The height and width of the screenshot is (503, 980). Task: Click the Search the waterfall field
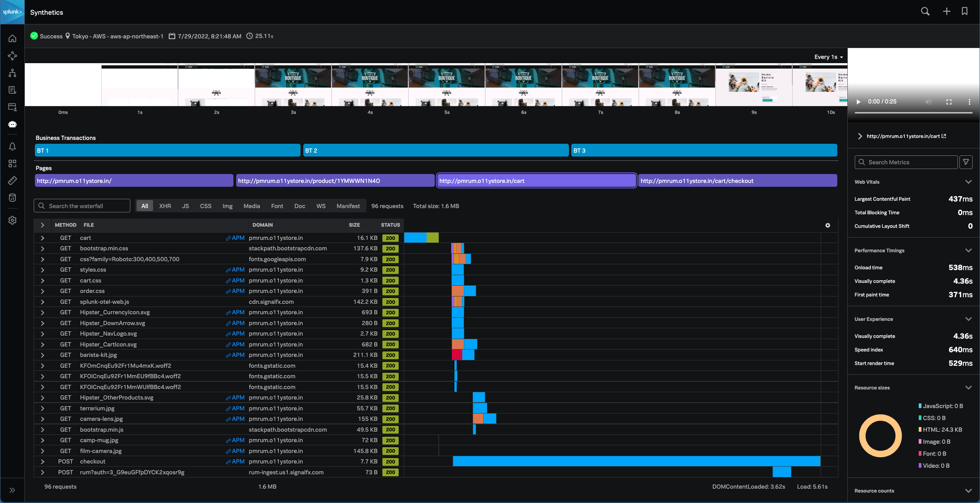point(82,206)
